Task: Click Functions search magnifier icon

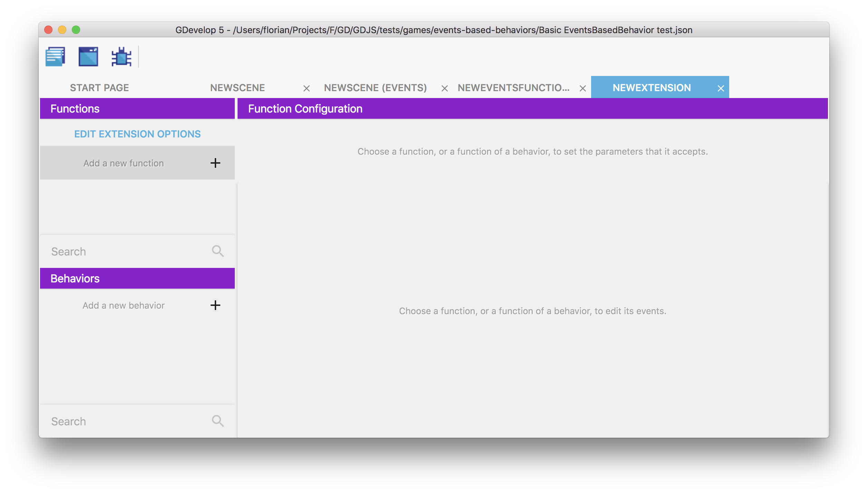Action: [218, 251]
